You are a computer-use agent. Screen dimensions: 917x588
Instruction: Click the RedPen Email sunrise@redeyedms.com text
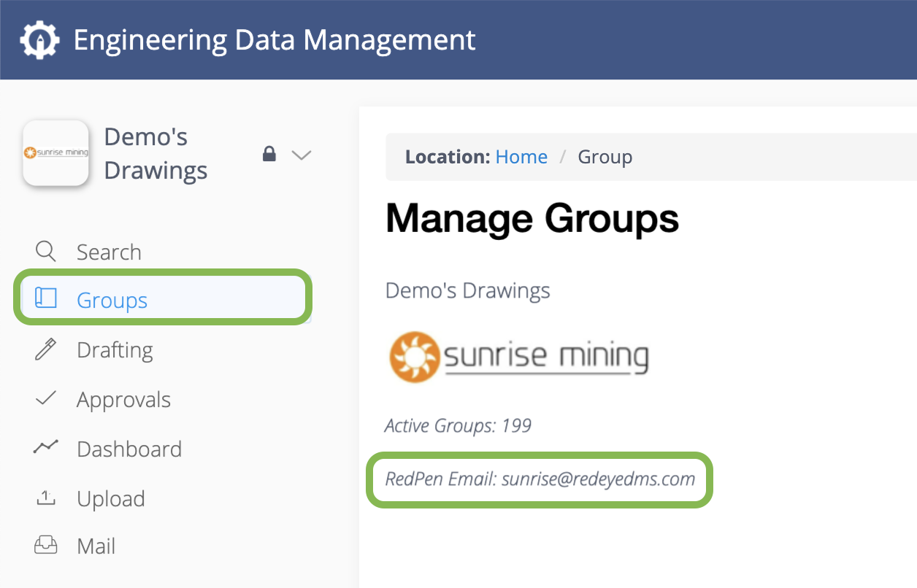click(x=540, y=479)
